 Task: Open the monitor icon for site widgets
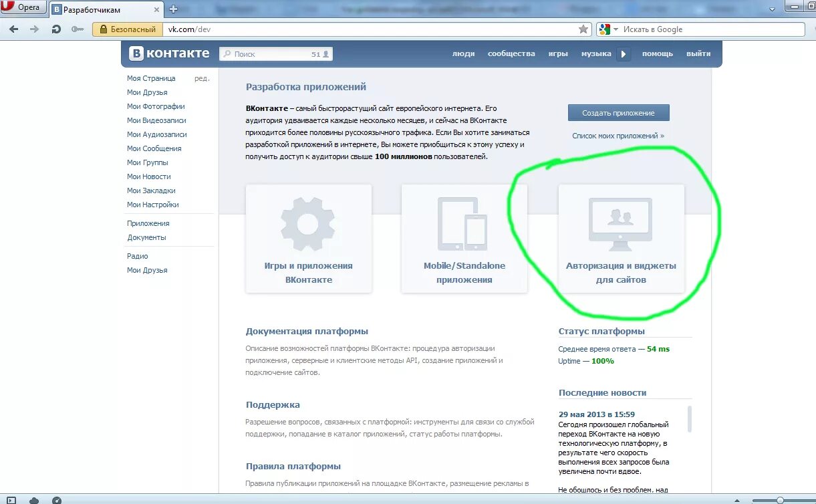click(x=620, y=224)
